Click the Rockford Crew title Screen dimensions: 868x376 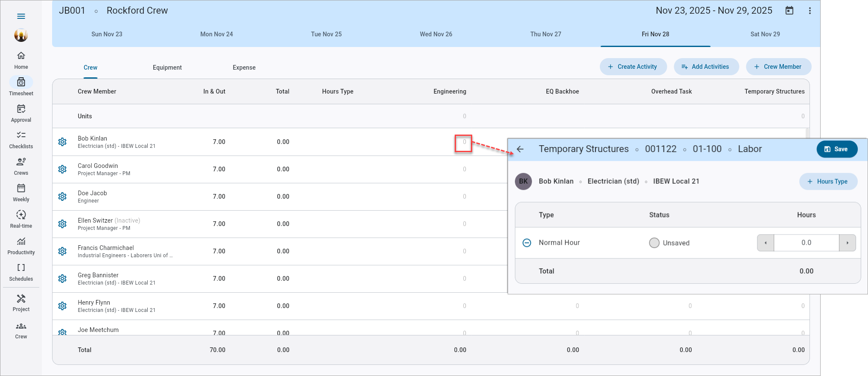coord(137,11)
